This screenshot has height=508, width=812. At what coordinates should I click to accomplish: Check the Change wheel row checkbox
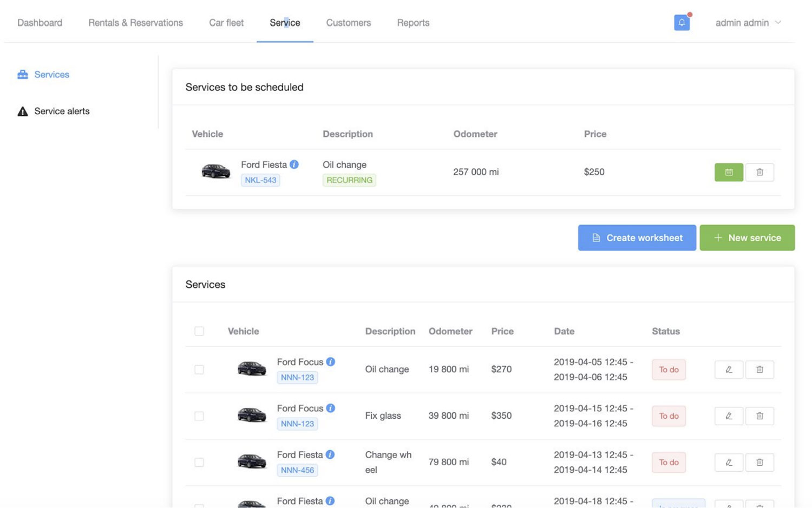click(x=199, y=463)
